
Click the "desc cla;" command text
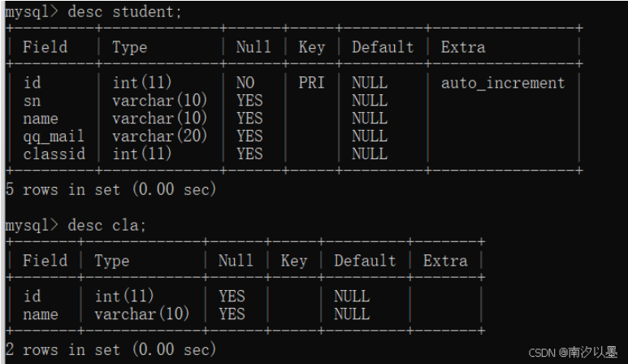pyautogui.click(x=107, y=225)
